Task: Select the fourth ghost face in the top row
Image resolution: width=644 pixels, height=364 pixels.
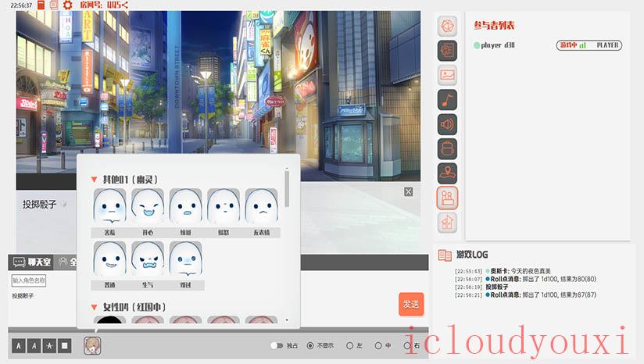Action: [x=224, y=207]
